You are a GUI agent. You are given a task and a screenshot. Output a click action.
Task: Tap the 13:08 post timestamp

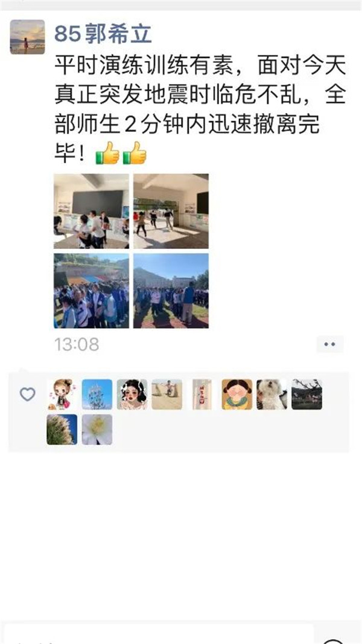77,344
